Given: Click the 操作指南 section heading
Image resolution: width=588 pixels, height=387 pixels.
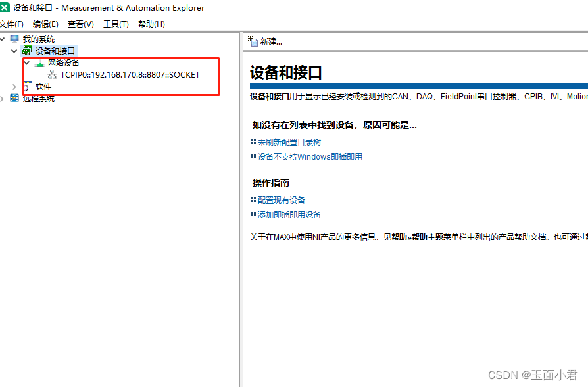Looking at the screenshot, I should pos(271,183).
